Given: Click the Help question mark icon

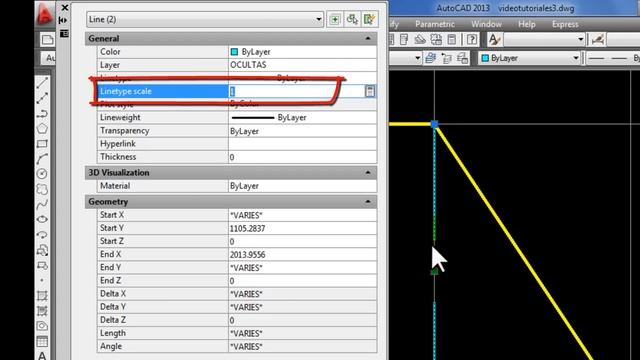Looking at the screenshot, I should pyautogui.click(x=471, y=40).
